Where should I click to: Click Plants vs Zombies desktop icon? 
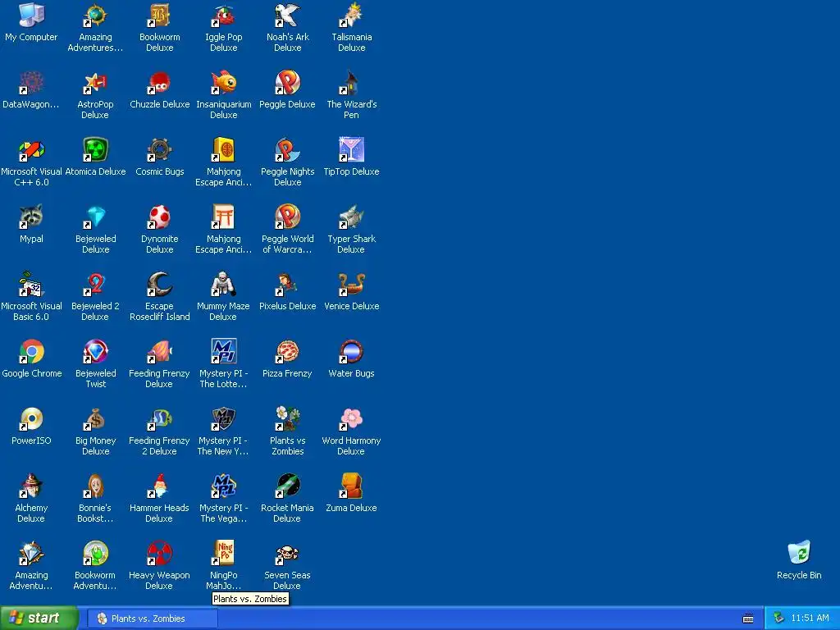point(287,419)
